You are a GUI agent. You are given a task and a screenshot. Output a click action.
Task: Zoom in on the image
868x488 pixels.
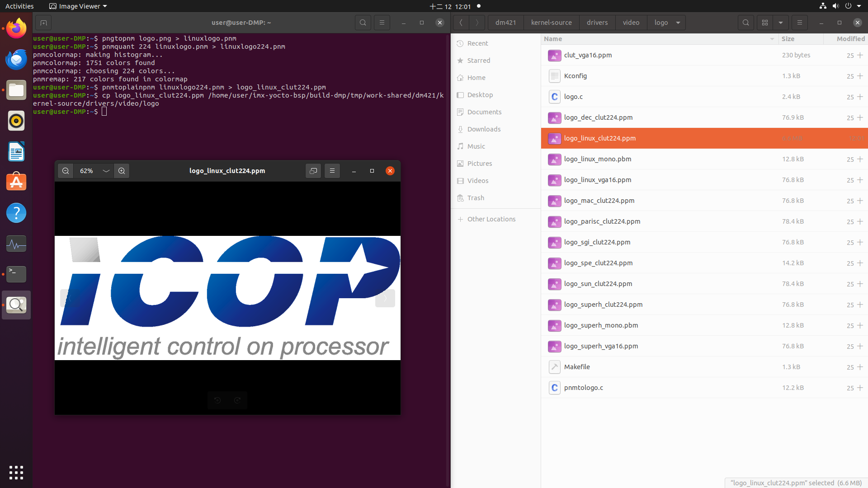122,171
